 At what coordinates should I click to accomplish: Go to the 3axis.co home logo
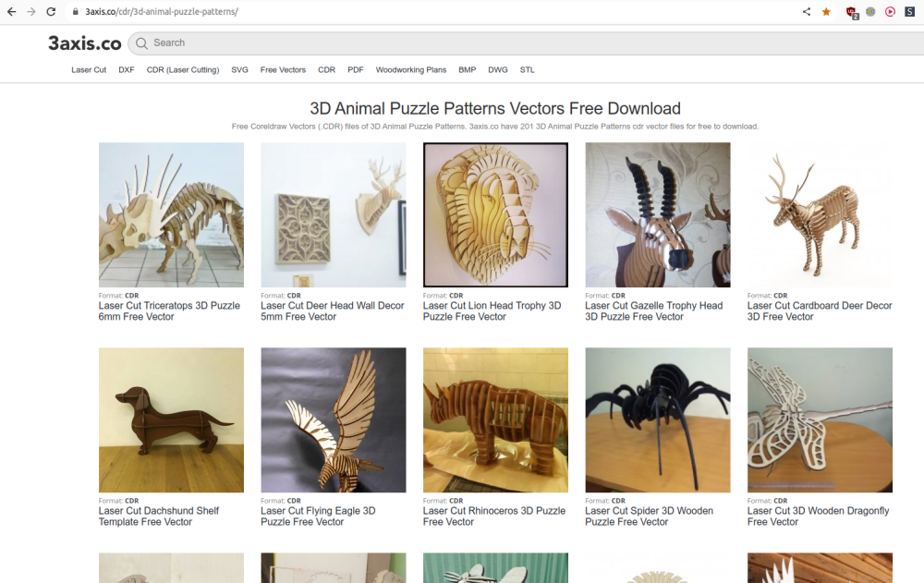(84, 43)
